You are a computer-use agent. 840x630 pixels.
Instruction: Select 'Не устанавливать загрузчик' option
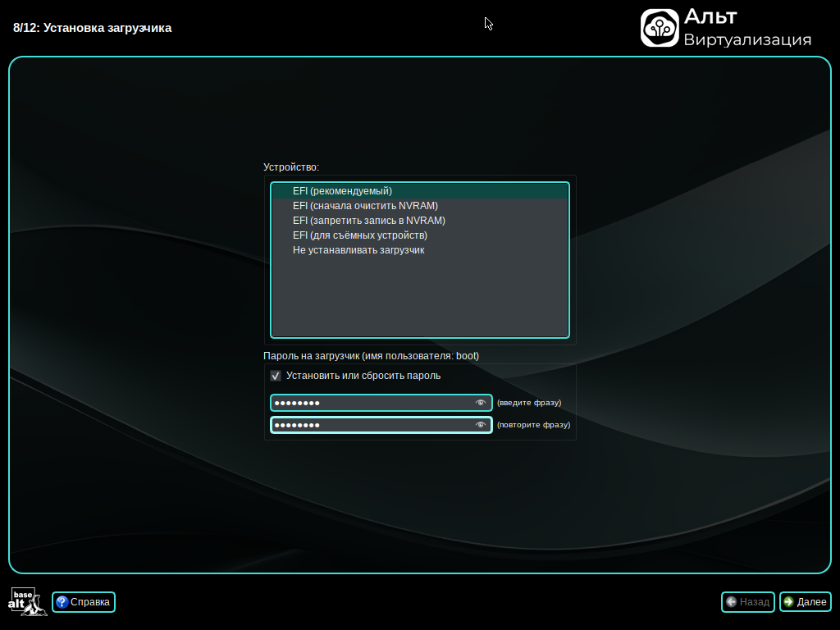point(358,250)
